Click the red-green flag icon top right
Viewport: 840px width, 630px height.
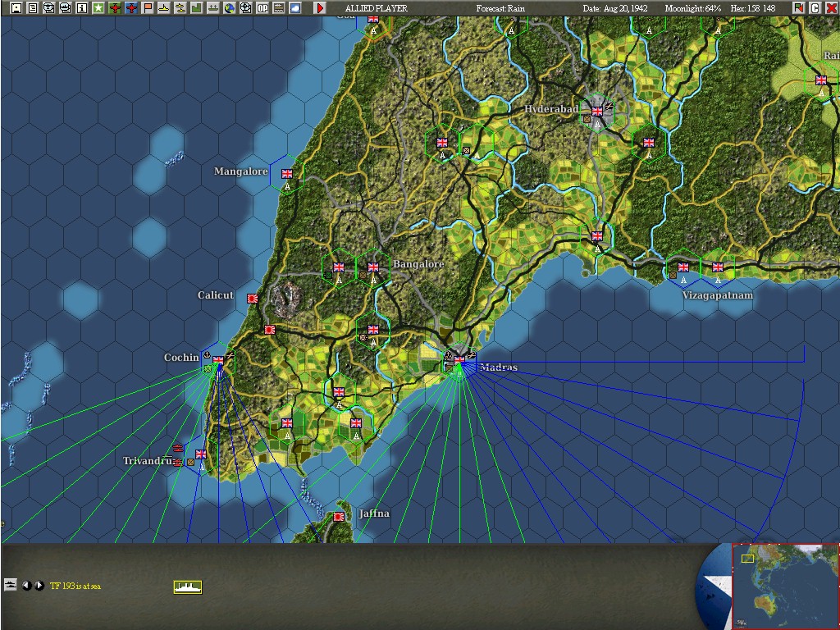pos(798,8)
